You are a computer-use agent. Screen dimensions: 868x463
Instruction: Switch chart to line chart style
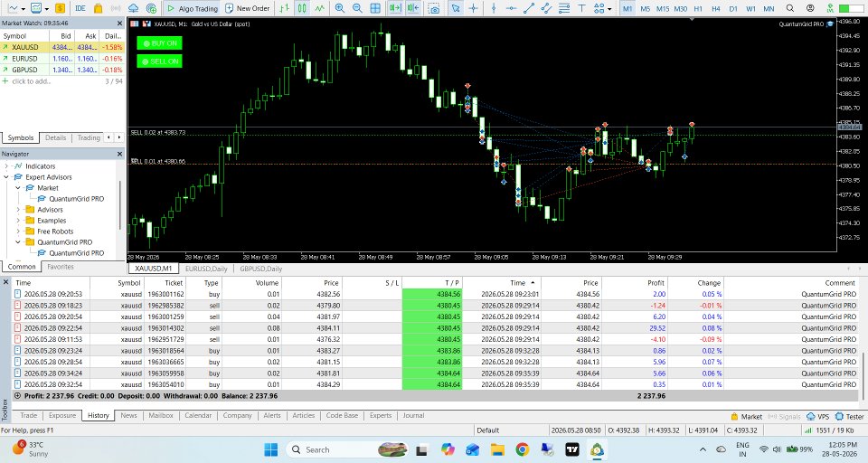pyautogui.click(x=320, y=8)
